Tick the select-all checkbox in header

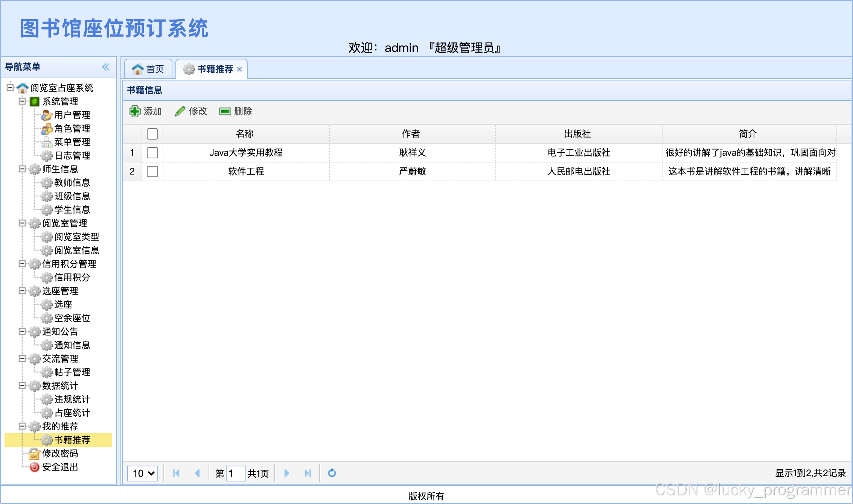point(152,134)
